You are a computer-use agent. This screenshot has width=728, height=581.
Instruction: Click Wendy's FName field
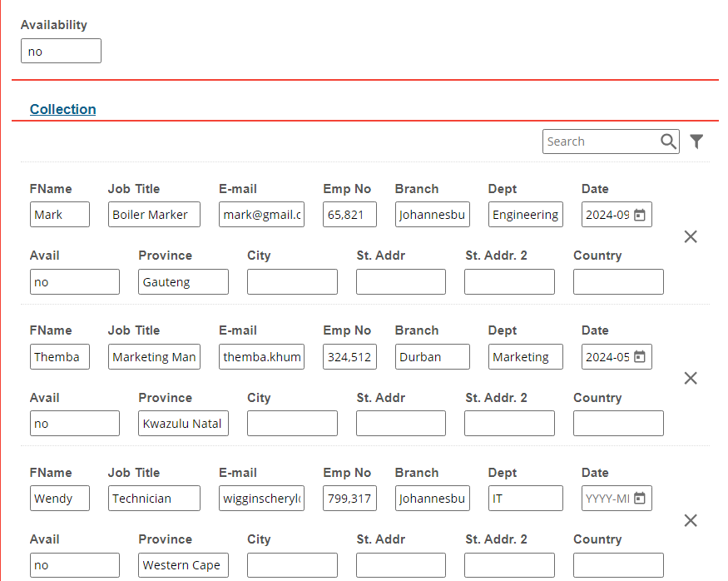59,499
